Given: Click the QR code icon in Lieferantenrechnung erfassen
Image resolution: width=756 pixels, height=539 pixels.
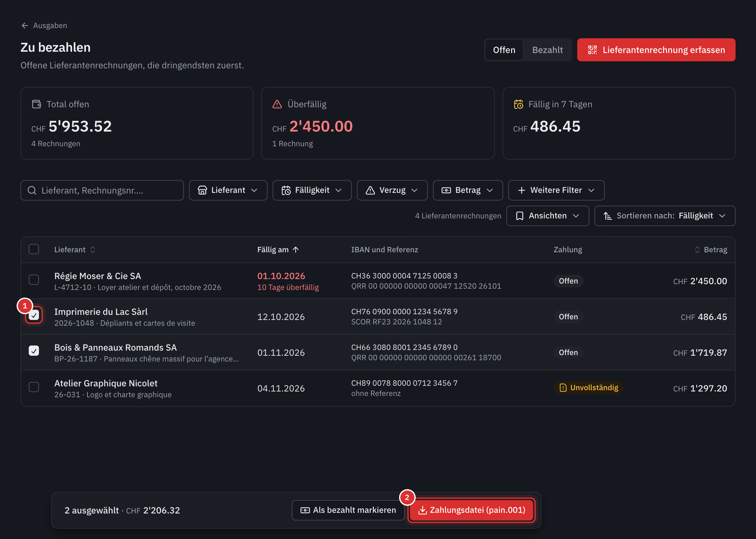Looking at the screenshot, I should point(593,50).
